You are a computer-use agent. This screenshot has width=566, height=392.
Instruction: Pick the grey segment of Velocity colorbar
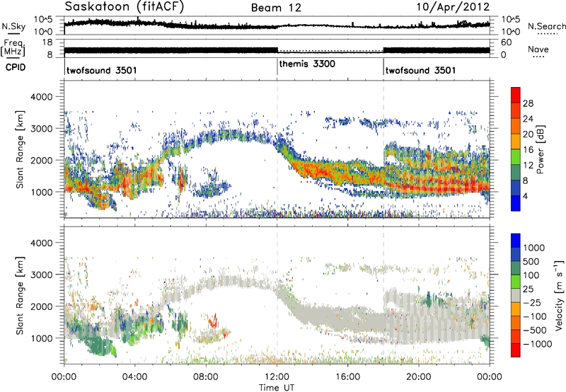click(x=516, y=296)
